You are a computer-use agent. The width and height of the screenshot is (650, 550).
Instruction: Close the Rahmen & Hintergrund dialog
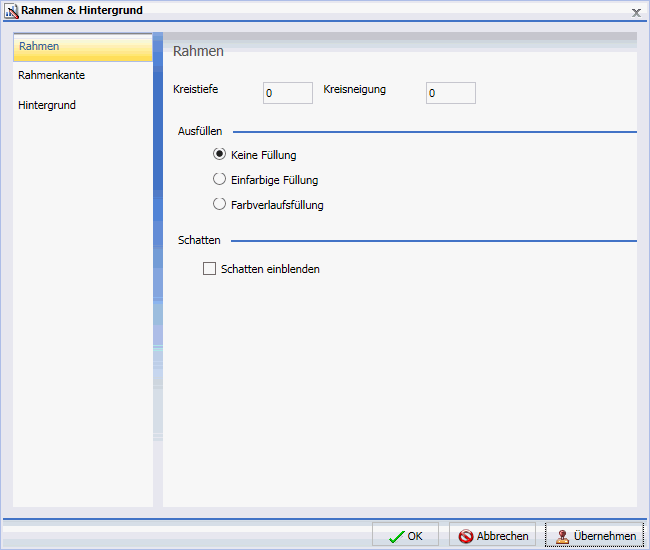(x=636, y=13)
